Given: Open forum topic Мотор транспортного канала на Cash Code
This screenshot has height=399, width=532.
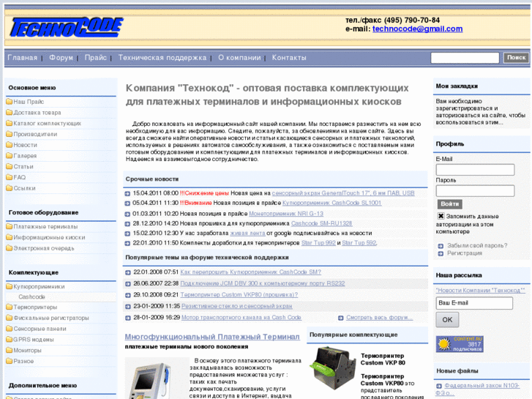Looking at the screenshot, I should [x=241, y=317].
